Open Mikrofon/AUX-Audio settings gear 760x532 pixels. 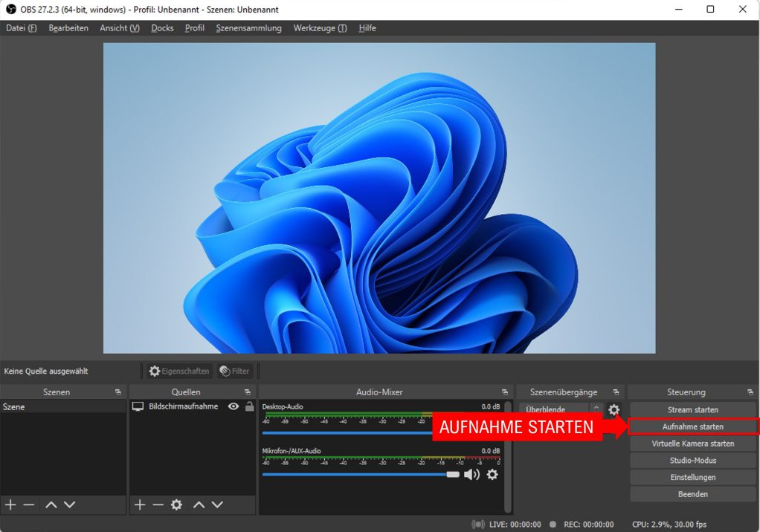pos(492,474)
